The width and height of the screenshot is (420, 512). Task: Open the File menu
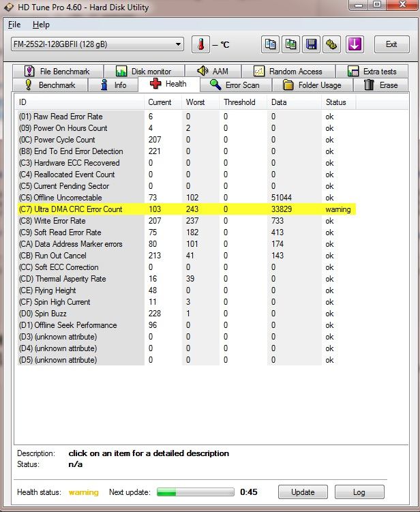(14, 25)
